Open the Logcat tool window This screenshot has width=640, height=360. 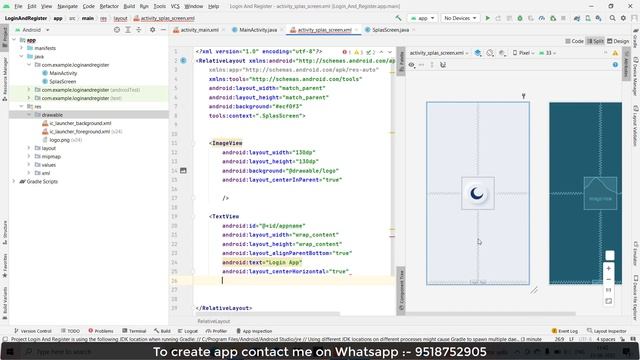(x=188, y=331)
